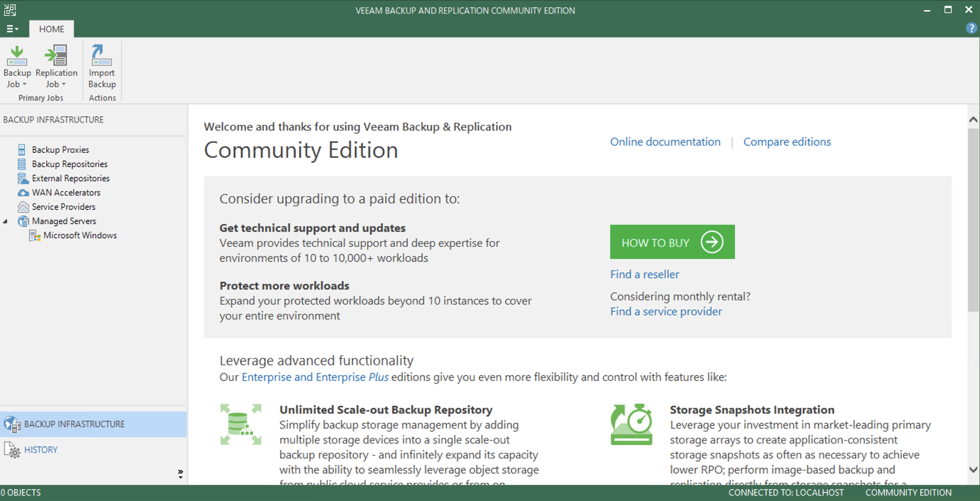The image size is (980, 501).
Task: Open External Repositories in the tree
Action: [71, 178]
